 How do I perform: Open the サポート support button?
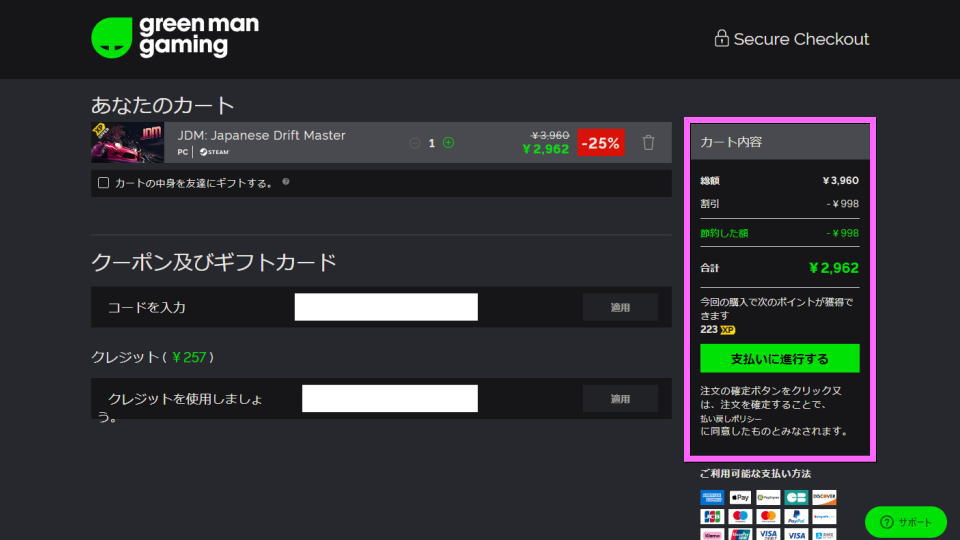coord(906,522)
